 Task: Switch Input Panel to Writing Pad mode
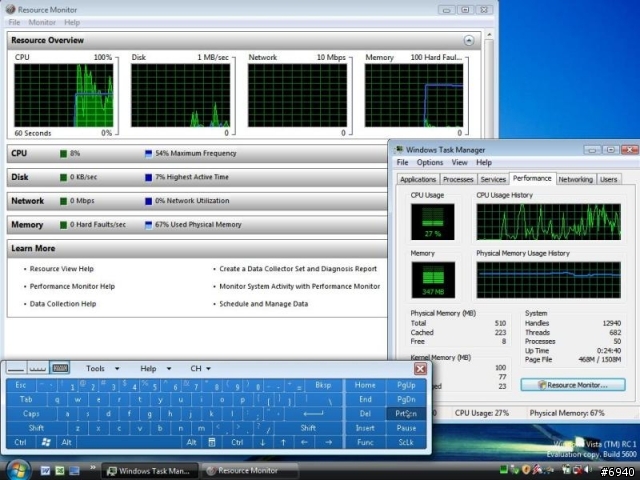(16, 368)
